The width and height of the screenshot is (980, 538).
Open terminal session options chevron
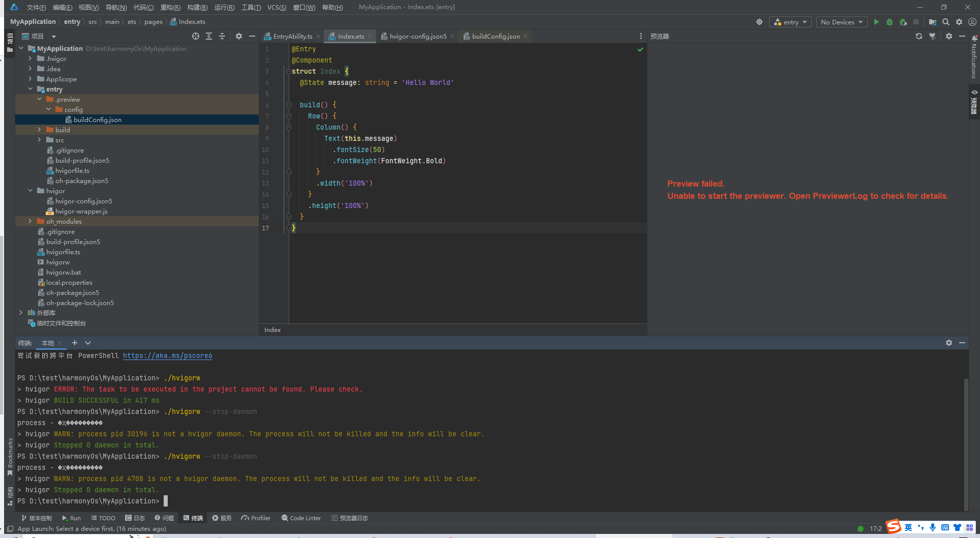(x=88, y=343)
